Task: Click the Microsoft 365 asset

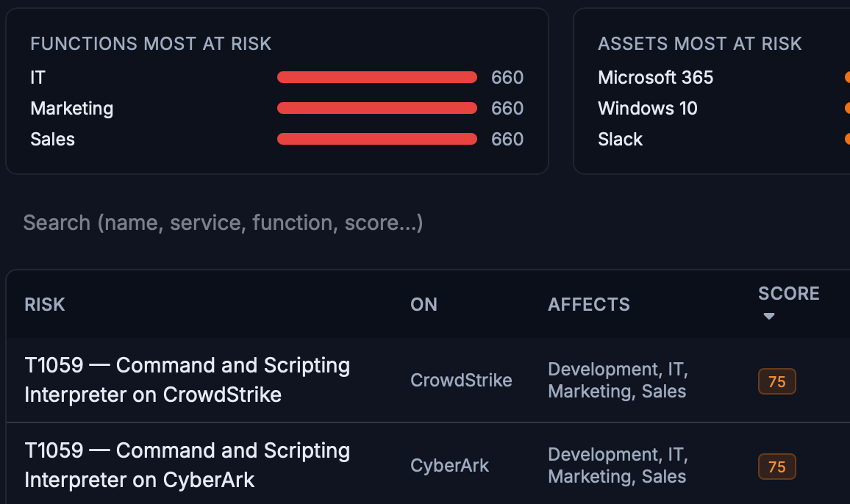Action: click(655, 77)
